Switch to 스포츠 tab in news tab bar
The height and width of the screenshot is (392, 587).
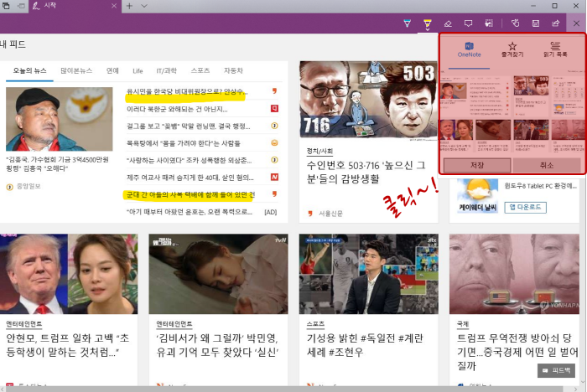(200, 70)
